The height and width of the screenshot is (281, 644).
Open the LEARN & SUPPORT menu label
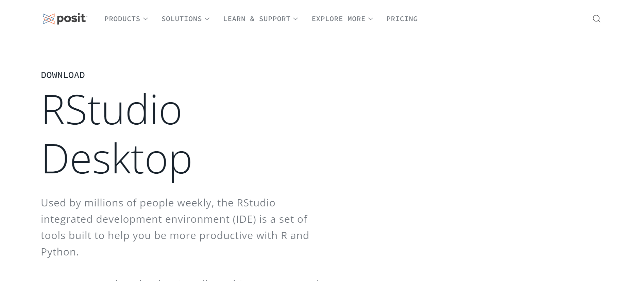(x=257, y=19)
